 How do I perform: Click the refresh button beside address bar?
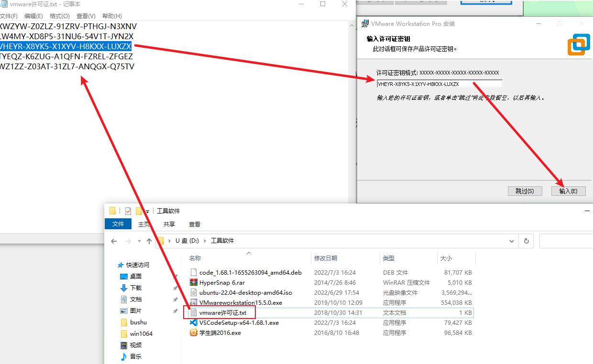tap(527, 241)
